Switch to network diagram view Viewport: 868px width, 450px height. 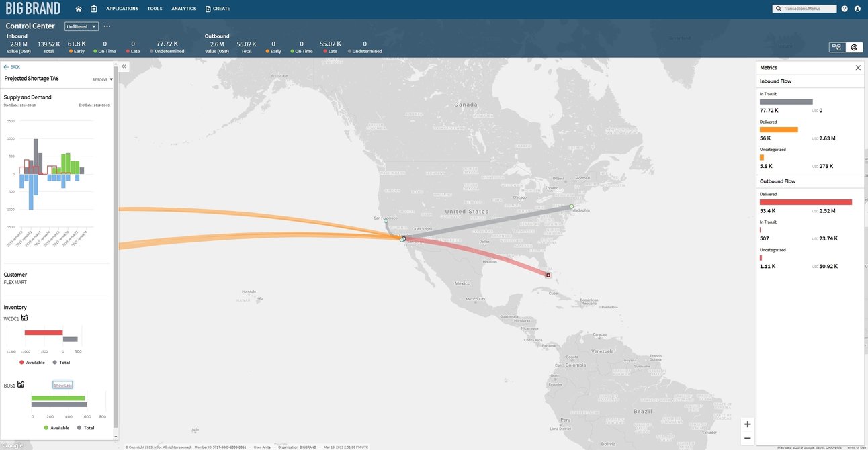(836, 47)
